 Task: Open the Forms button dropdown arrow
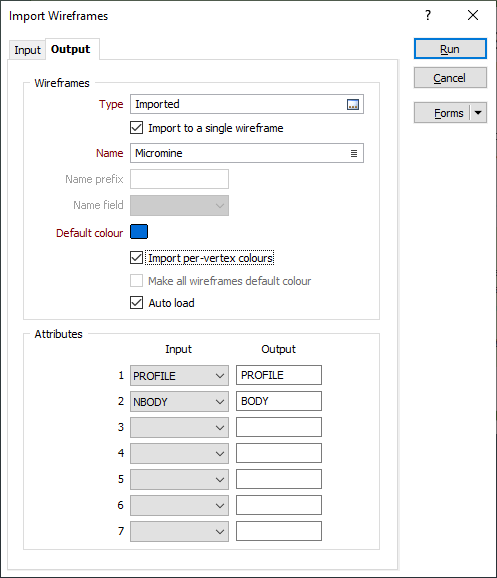click(478, 113)
